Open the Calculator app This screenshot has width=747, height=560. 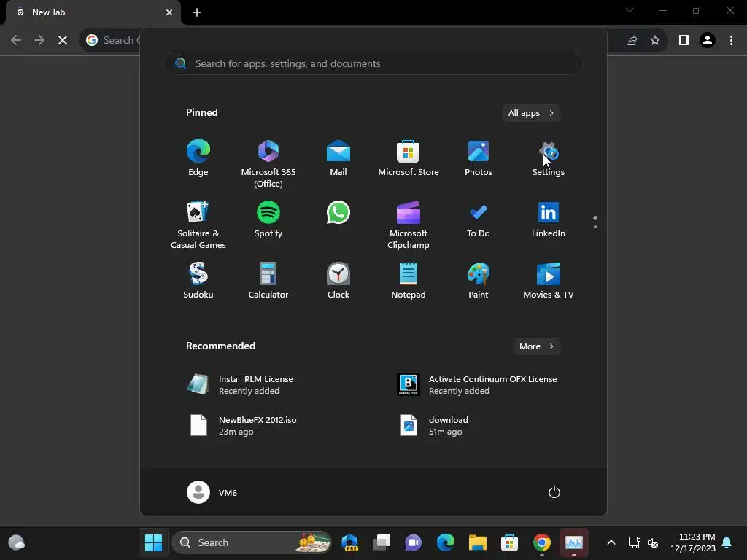click(268, 281)
